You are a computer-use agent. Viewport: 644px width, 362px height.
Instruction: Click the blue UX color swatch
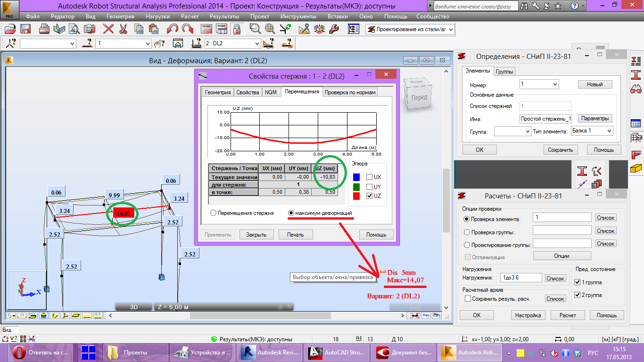coord(356,177)
